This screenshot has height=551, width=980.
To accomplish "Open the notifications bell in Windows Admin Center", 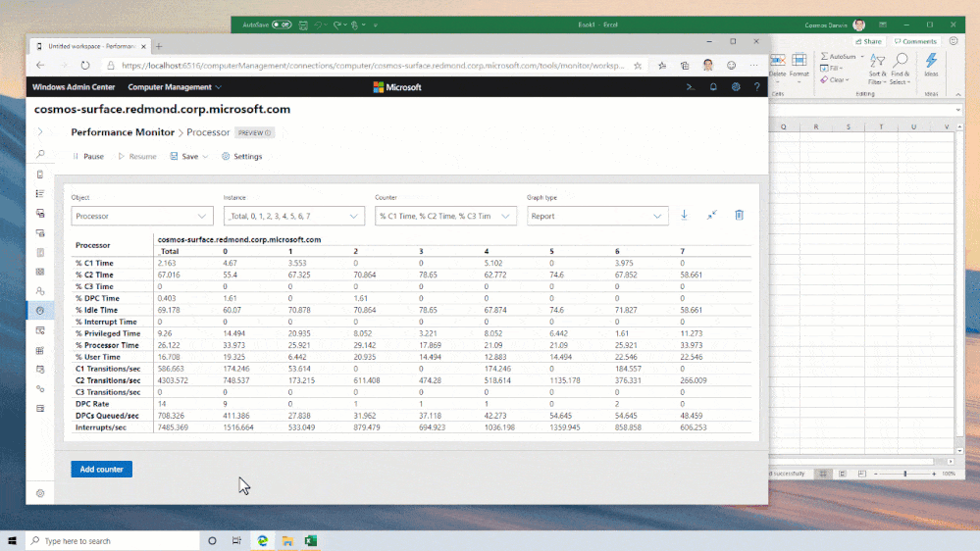I will point(713,87).
